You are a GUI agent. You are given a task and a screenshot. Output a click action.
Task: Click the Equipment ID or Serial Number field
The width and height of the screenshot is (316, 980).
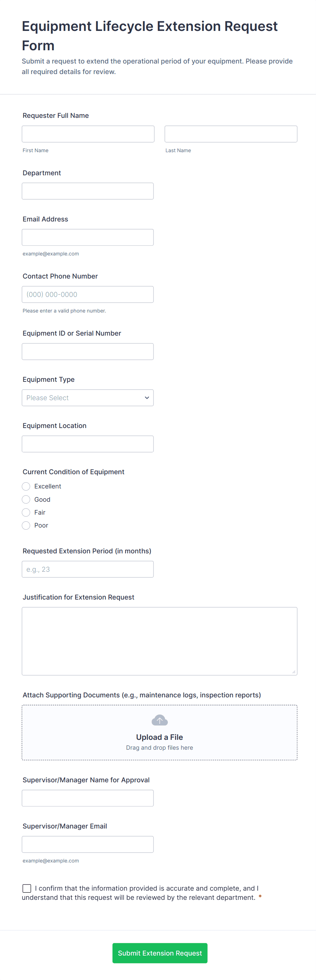tap(88, 351)
